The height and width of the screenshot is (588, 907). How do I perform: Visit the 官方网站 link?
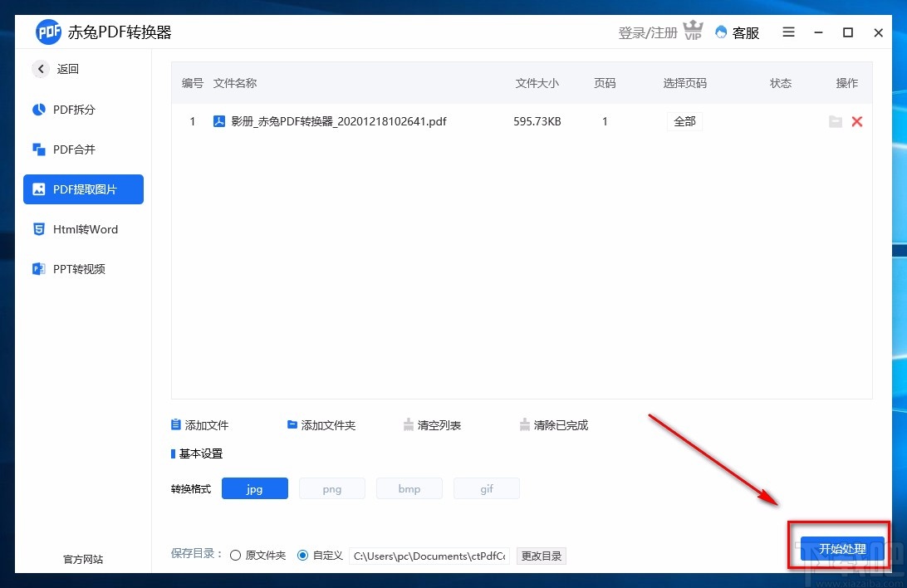coord(81,559)
